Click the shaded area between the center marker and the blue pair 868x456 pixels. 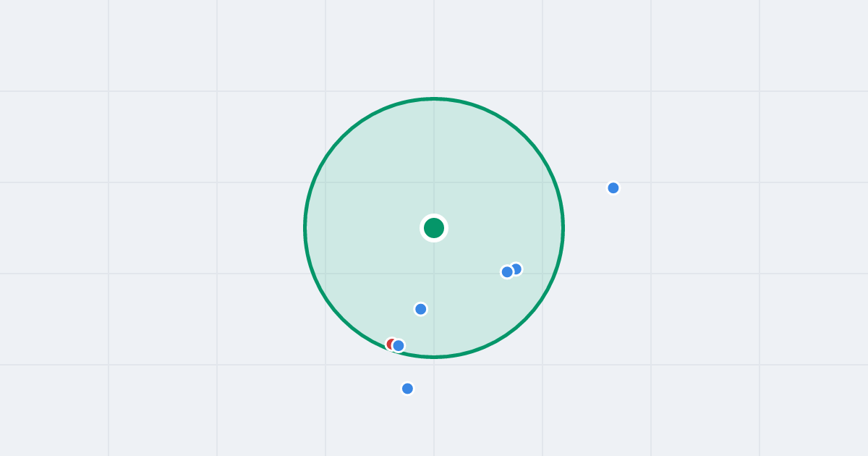coord(470,250)
